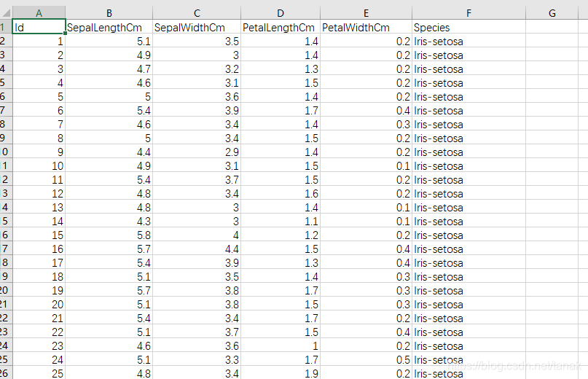
Task: Select column B header
Action: tap(109, 13)
